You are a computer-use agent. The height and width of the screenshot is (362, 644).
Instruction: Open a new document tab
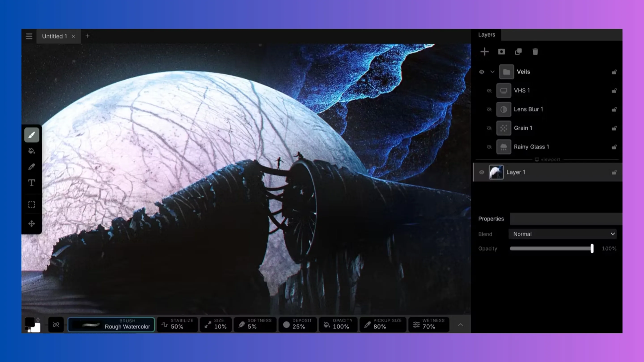pos(87,36)
